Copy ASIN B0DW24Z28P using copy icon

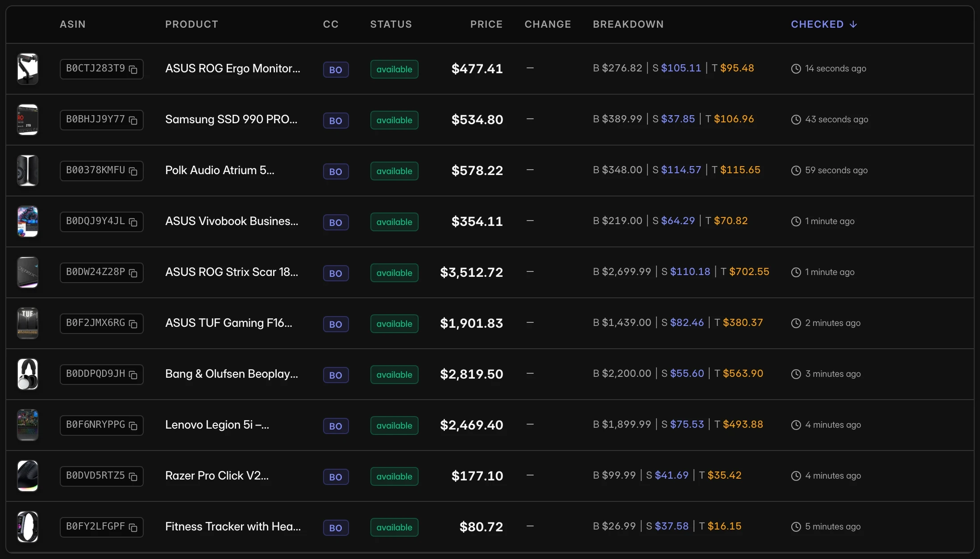(133, 273)
